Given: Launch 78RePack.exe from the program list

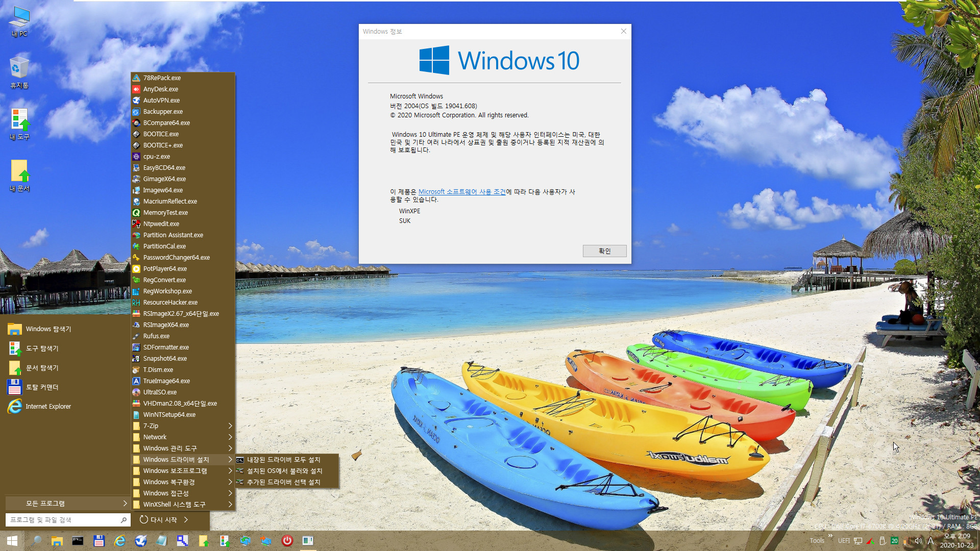Looking at the screenshot, I should tap(183, 78).
